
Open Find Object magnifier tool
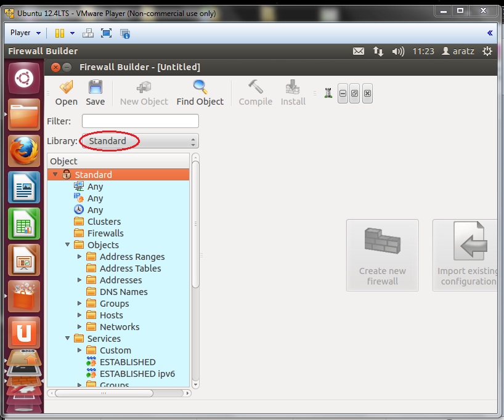click(200, 92)
